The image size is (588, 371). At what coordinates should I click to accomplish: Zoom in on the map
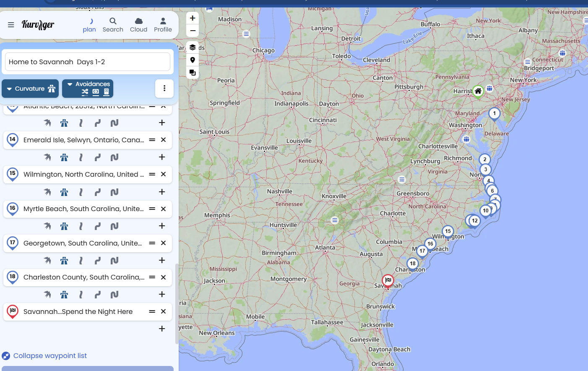pos(193,18)
